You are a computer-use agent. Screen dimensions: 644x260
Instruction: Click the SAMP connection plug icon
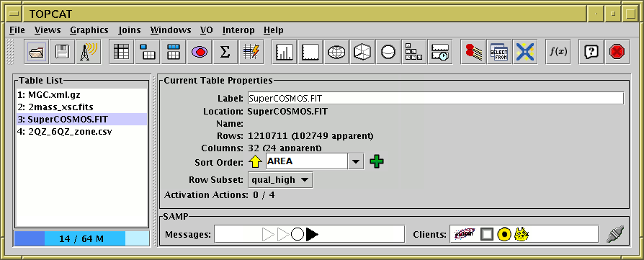(x=615, y=234)
